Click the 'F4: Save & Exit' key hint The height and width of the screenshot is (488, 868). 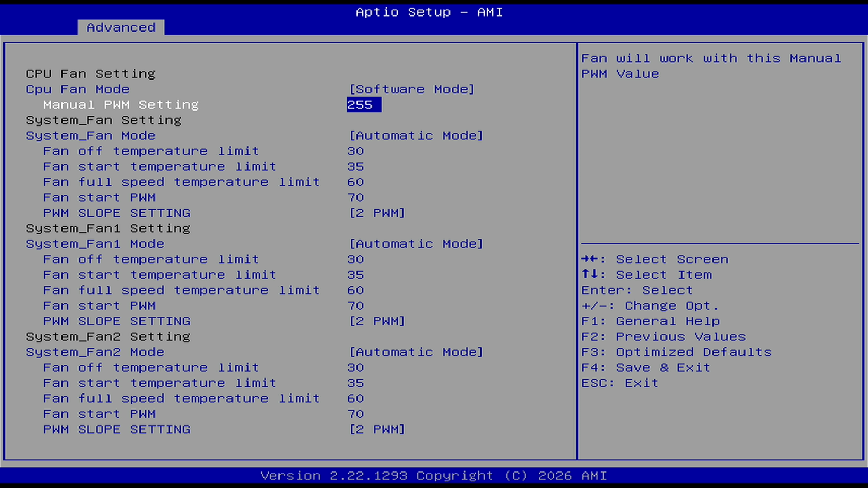click(x=646, y=368)
